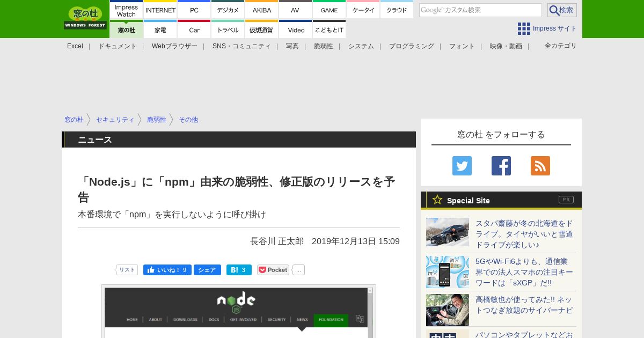The width and height of the screenshot is (644, 338).
Task: Click the Facebook いいね! like button
Action: point(167,270)
